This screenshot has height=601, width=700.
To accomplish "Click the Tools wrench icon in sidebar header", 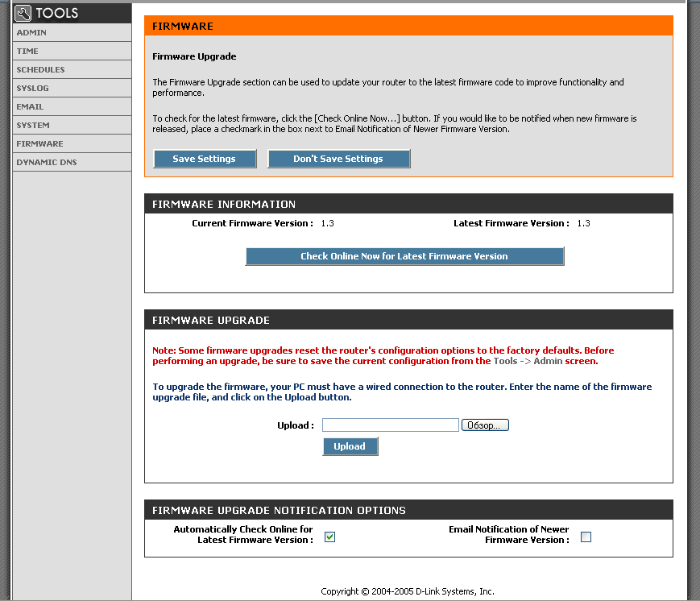I will click(x=23, y=13).
